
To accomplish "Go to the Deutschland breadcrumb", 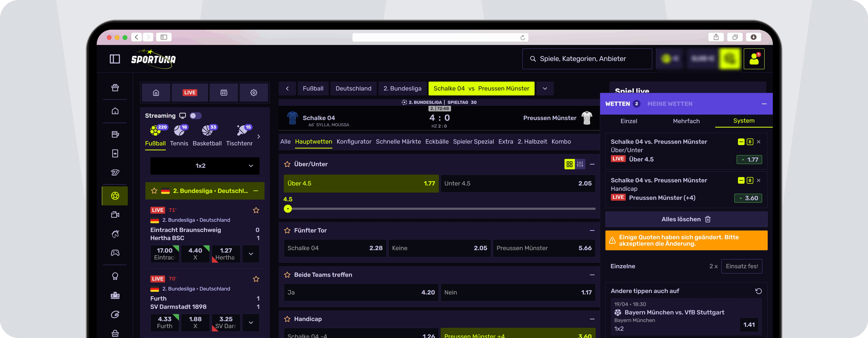I will pyautogui.click(x=353, y=88).
